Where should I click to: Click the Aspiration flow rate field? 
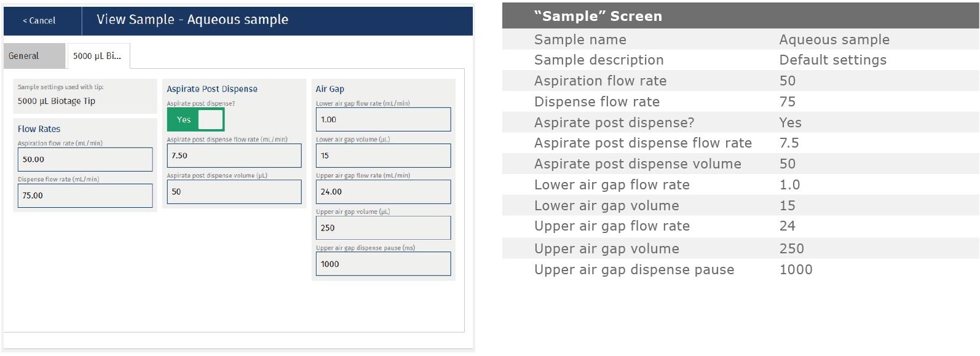[85, 159]
